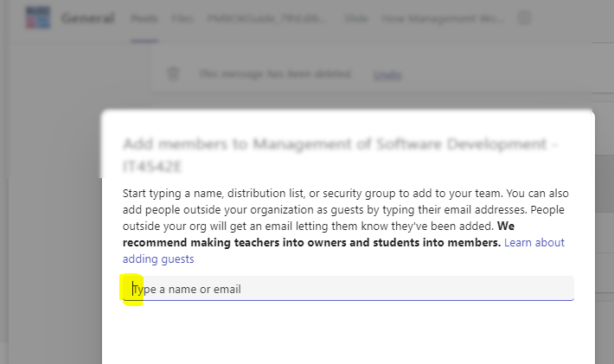614x364 pixels.
Task: Click the 'Type a name or email' field
Action: pyautogui.click(x=349, y=289)
